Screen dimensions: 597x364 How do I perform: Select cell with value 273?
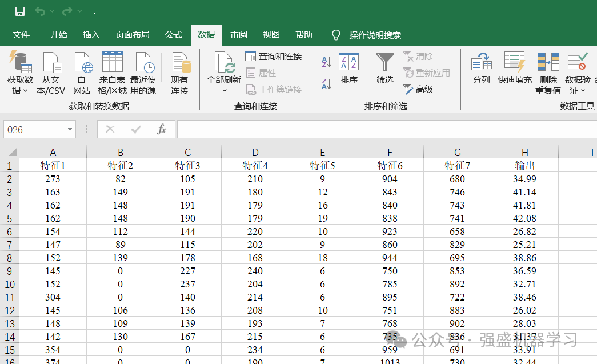(x=53, y=179)
